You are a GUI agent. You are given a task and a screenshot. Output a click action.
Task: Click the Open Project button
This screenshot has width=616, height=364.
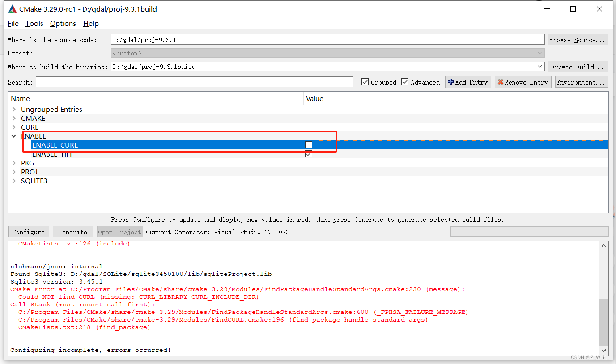[x=119, y=232]
